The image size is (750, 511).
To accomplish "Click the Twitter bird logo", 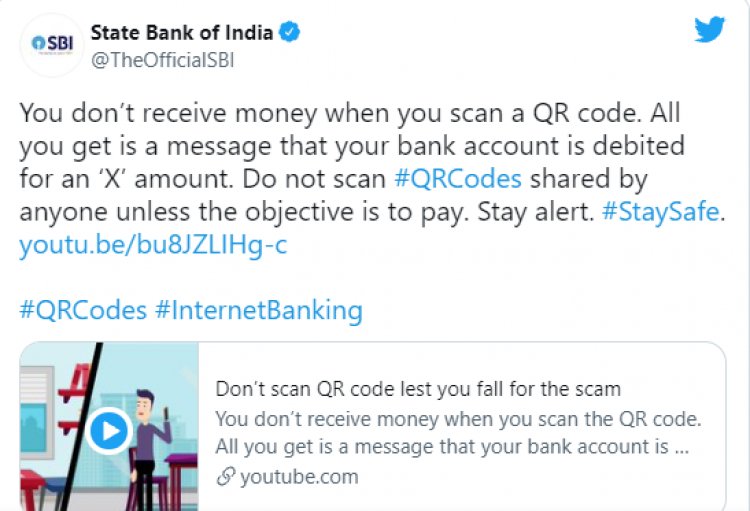I will coord(710,29).
